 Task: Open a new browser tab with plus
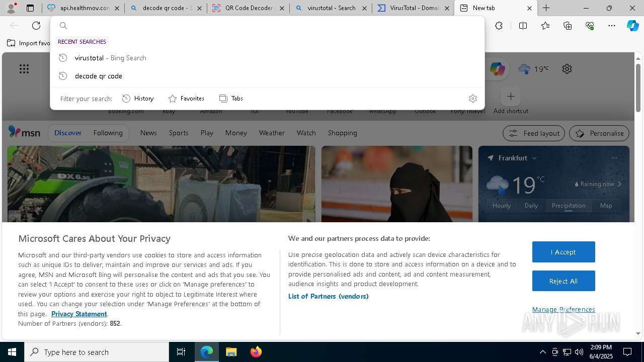[546, 8]
